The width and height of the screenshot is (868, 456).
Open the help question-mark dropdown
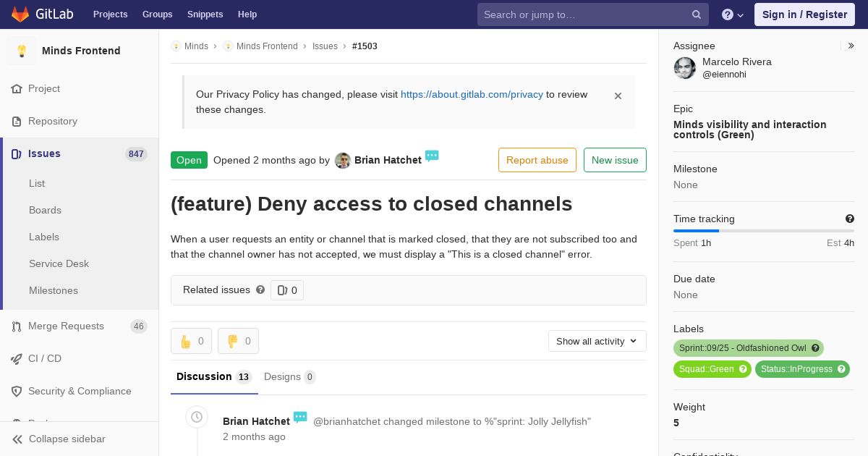[x=733, y=14]
